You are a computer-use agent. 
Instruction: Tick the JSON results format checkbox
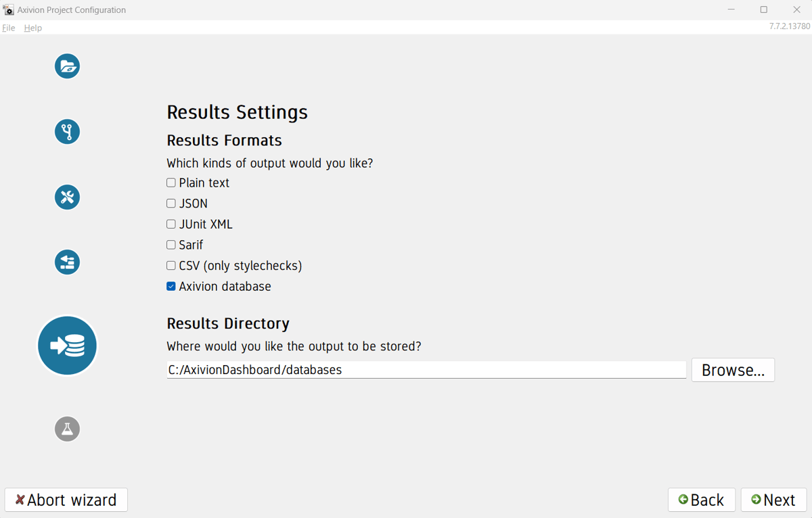click(171, 204)
